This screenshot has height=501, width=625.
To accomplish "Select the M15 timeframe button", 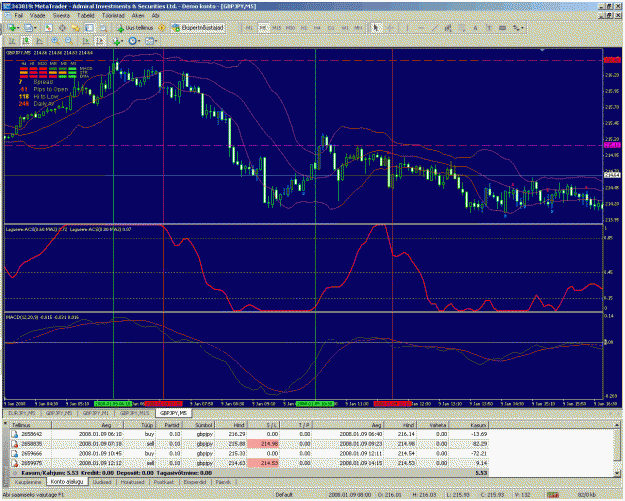I will [276, 28].
